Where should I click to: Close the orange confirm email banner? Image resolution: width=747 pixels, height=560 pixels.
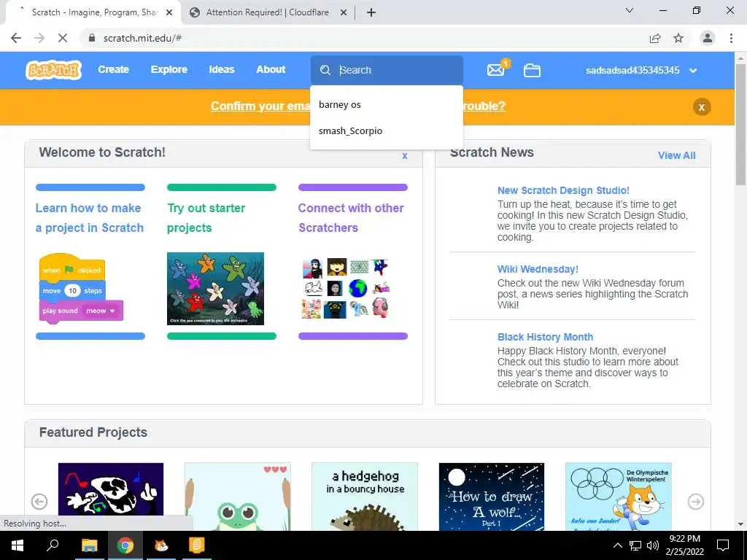click(x=701, y=107)
